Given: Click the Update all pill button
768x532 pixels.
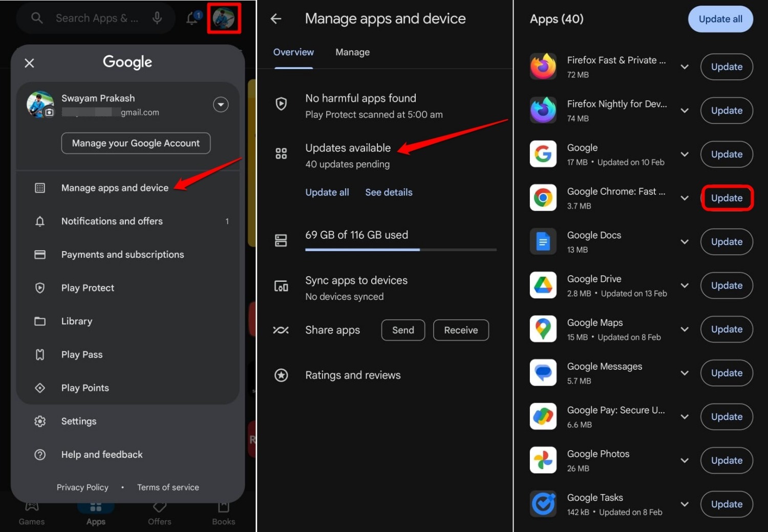Looking at the screenshot, I should 720,19.
